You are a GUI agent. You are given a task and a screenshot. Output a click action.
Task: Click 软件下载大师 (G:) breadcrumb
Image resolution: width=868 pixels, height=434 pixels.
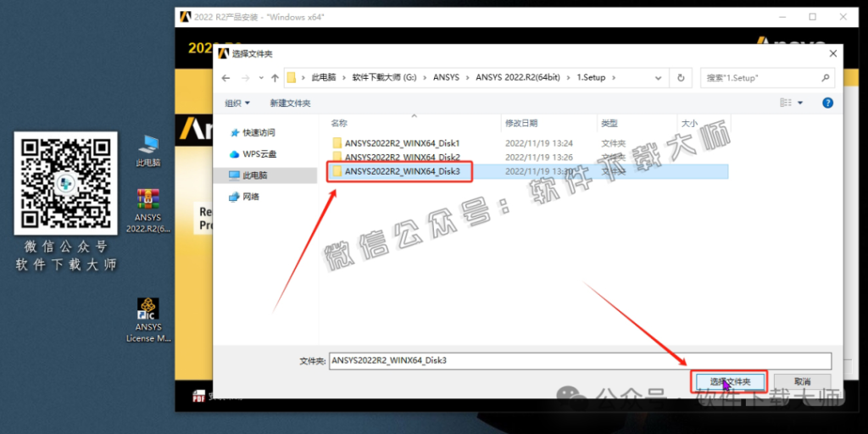pyautogui.click(x=384, y=78)
